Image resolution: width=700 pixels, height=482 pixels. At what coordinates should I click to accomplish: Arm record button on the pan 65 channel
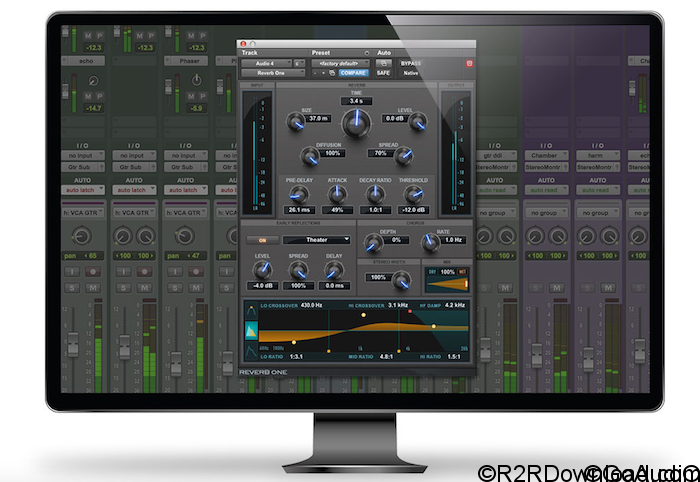pos(93,271)
